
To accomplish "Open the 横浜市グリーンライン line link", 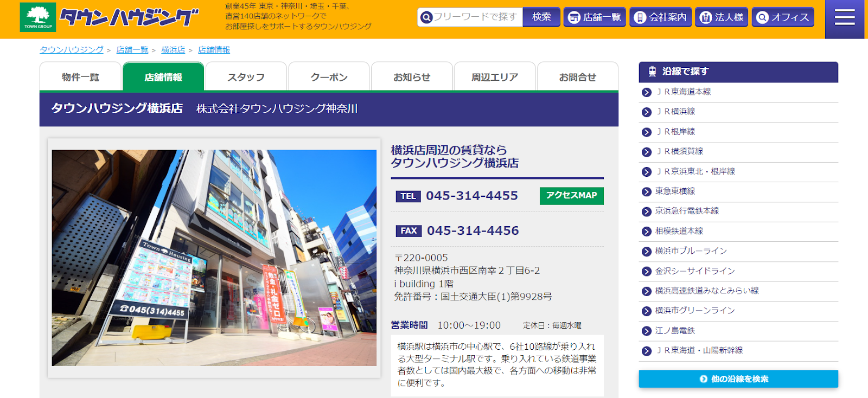I will click(695, 311).
